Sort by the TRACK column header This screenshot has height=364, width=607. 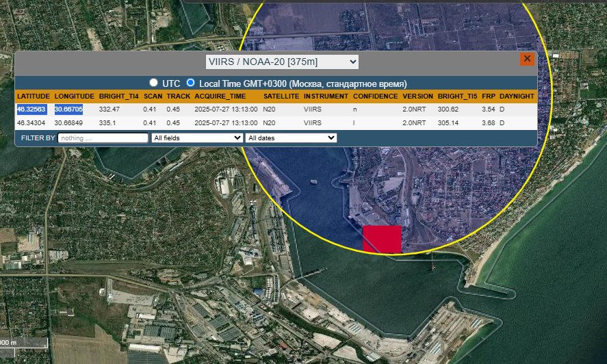179,96
